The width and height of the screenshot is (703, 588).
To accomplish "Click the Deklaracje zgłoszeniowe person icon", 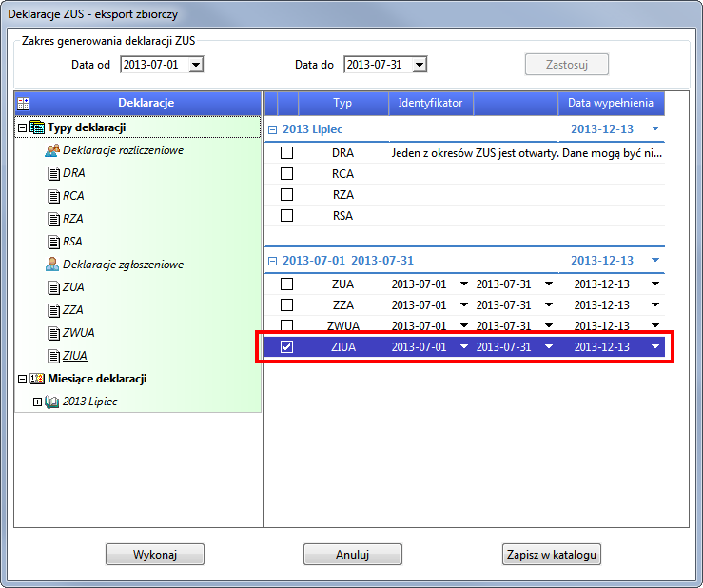I will point(52,265).
